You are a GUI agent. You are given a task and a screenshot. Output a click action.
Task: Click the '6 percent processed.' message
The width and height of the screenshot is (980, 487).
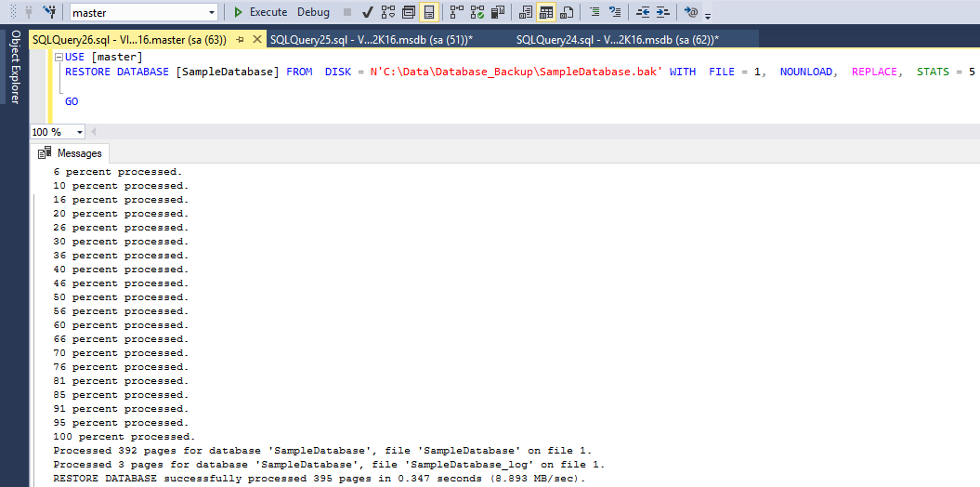(x=117, y=171)
